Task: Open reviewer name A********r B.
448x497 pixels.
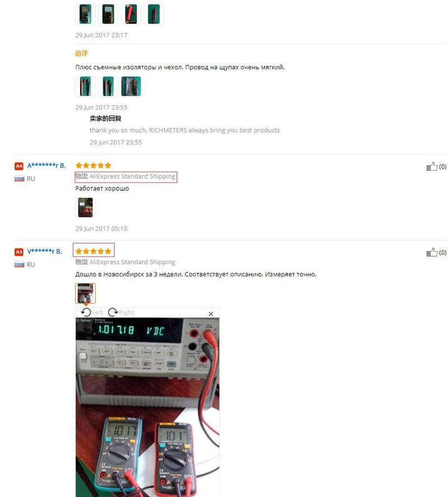Action: [46, 166]
